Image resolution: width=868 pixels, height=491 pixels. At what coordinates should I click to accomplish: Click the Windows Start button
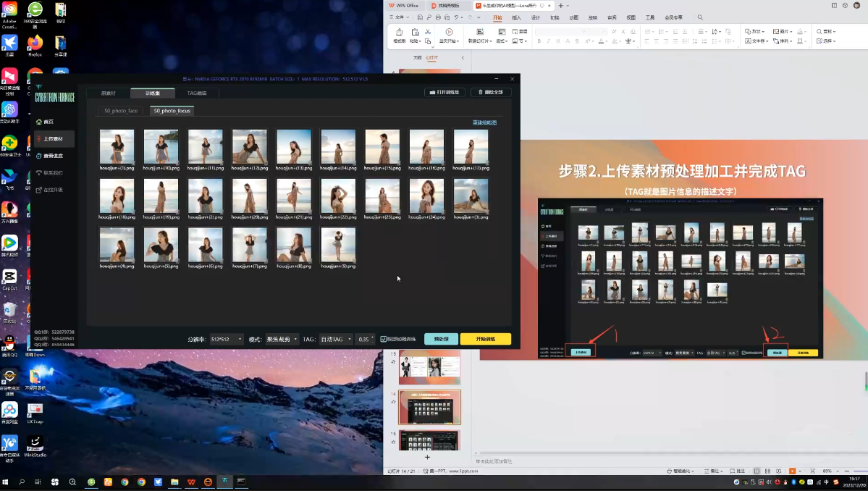point(6,482)
